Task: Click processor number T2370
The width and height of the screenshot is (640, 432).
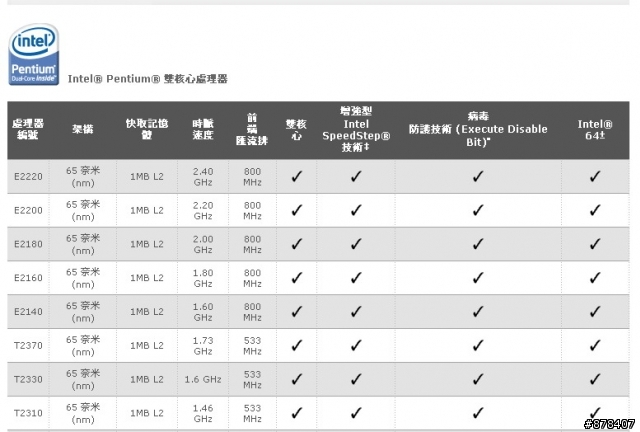Action: pyautogui.click(x=28, y=346)
